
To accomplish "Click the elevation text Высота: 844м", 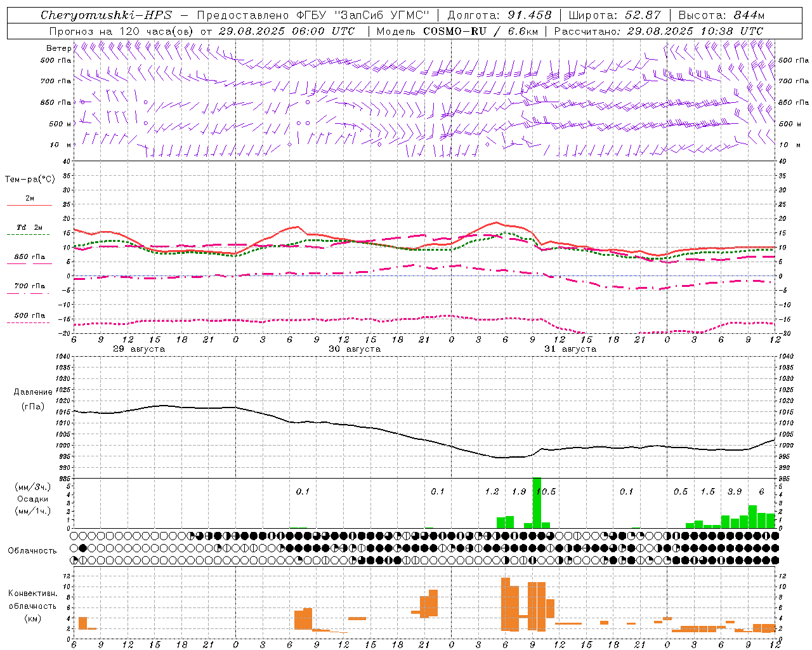I will [721, 15].
